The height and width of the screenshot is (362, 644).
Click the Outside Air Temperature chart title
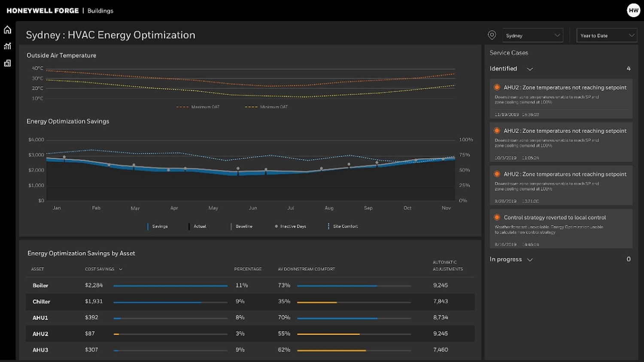click(61, 55)
